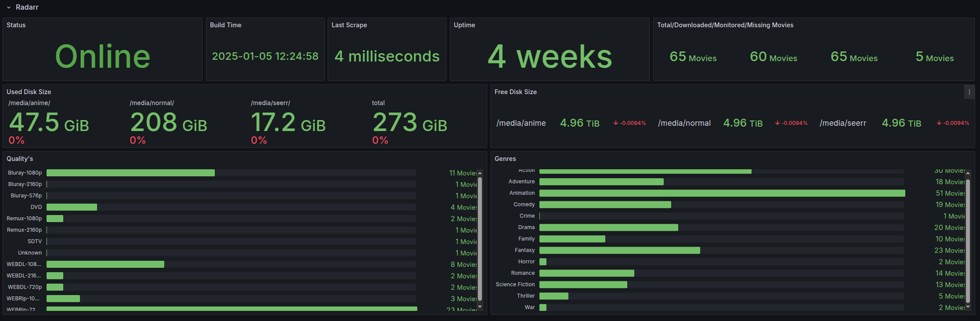This screenshot has width=980, height=321.
Task: Click the Genres panel scroll-up arrow
Action: click(968, 173)
